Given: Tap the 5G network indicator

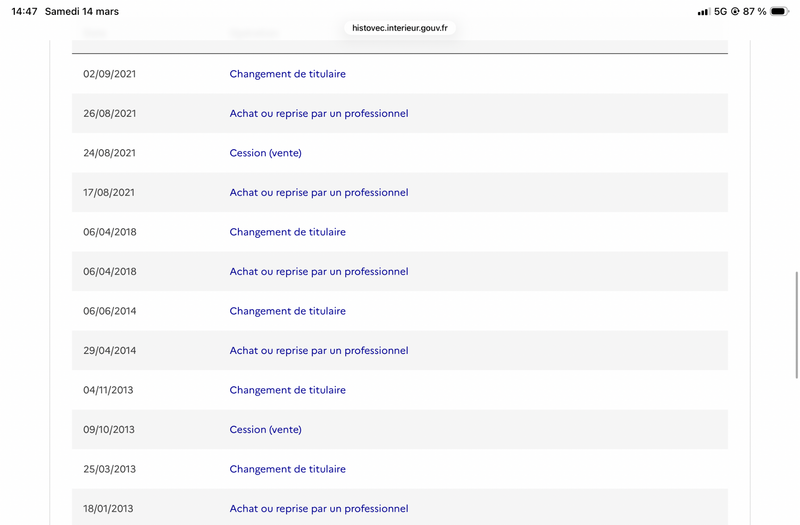Looking at the screenshot, I should coord(720,12).
